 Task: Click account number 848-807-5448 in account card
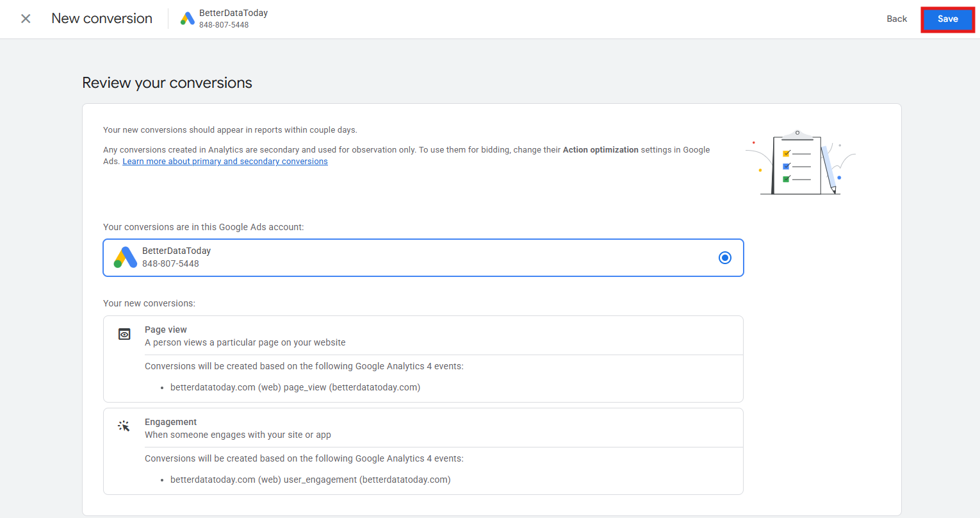pyautogui.click(x=170, y=263)
